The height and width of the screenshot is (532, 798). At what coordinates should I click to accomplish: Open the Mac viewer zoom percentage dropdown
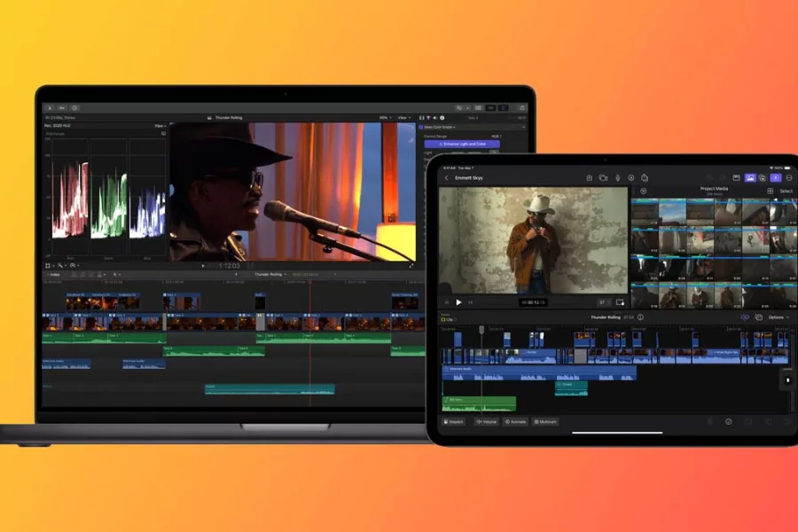pos(386,118)
